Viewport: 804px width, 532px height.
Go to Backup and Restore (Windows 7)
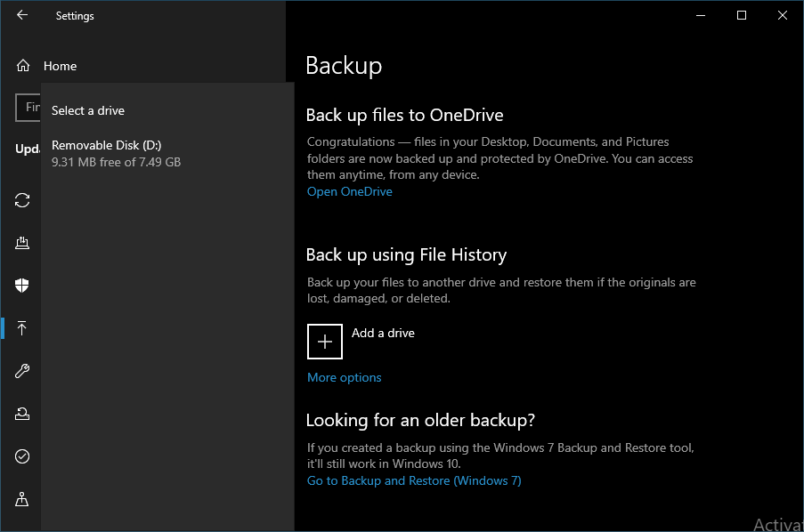click(x=414, y=480)
